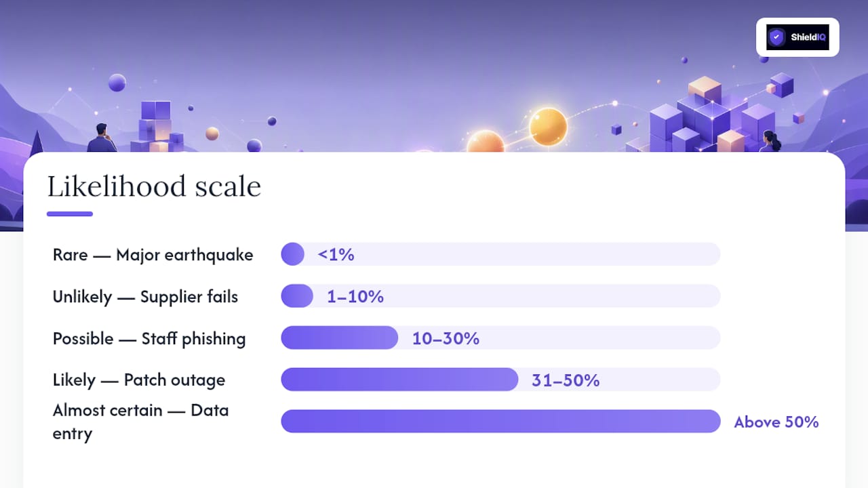Click the 1–10% progress bar fill
This screenshot has height=488, width=868.
[x=297, y=296]
